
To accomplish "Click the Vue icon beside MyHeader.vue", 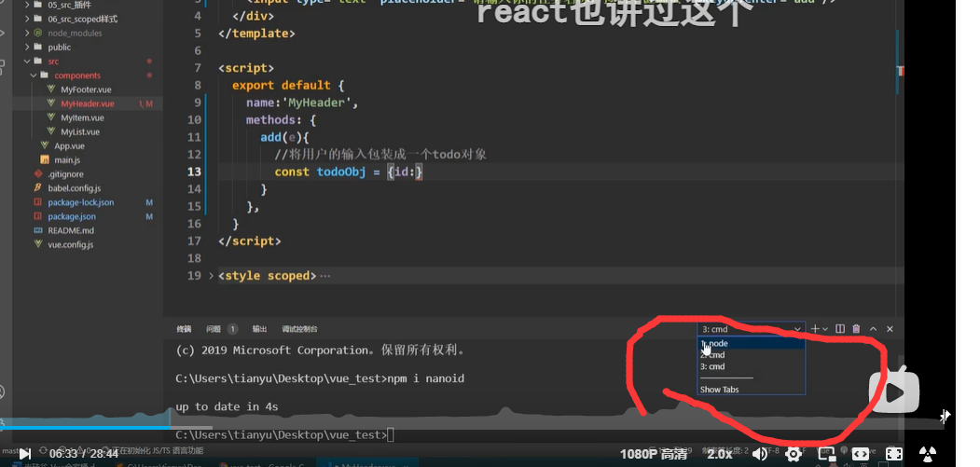I will (50, 103).
